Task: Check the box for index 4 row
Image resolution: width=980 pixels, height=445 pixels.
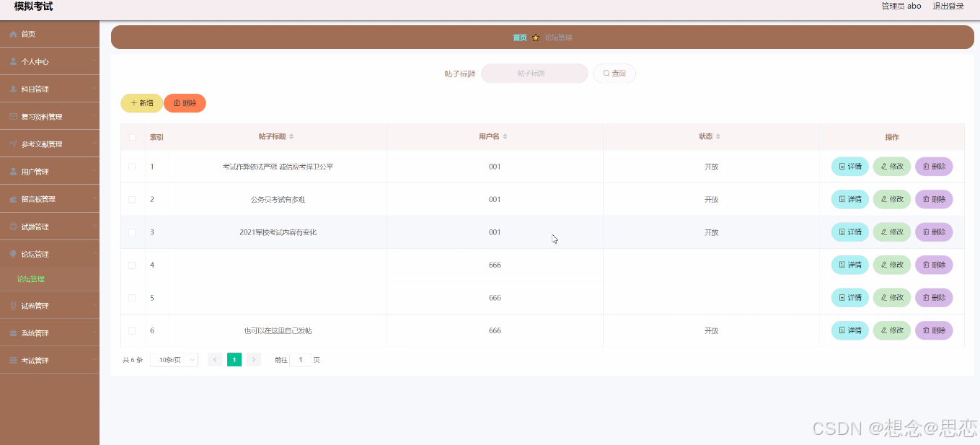Action: (x=132, y=265)
